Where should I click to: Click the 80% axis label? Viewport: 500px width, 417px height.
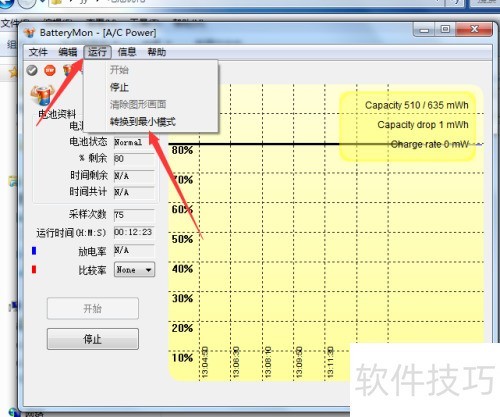182,150
